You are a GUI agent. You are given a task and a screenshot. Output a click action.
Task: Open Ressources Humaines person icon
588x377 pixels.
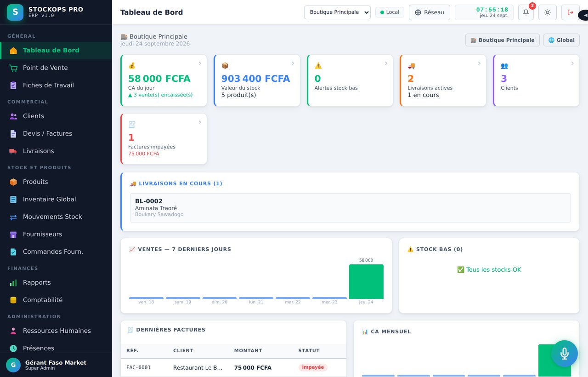13,331
